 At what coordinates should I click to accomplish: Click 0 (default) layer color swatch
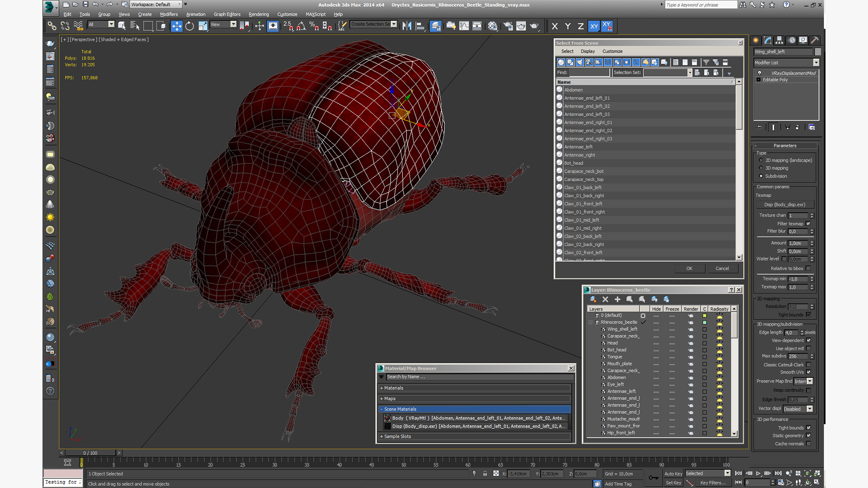click(x=704, y=315)
